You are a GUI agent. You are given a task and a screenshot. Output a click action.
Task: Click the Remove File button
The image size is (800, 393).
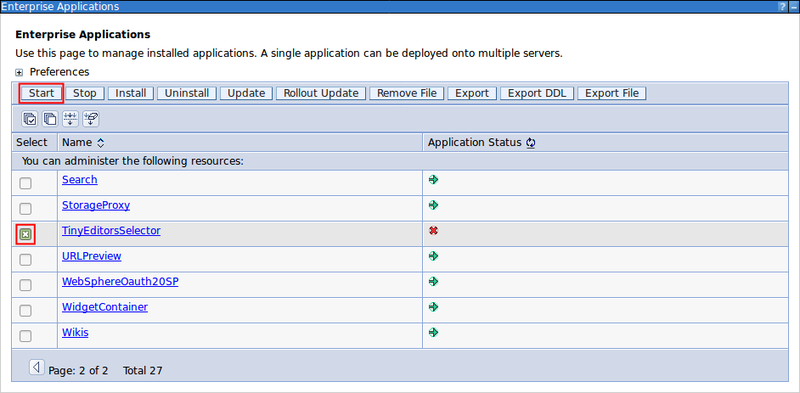[407, 93]
